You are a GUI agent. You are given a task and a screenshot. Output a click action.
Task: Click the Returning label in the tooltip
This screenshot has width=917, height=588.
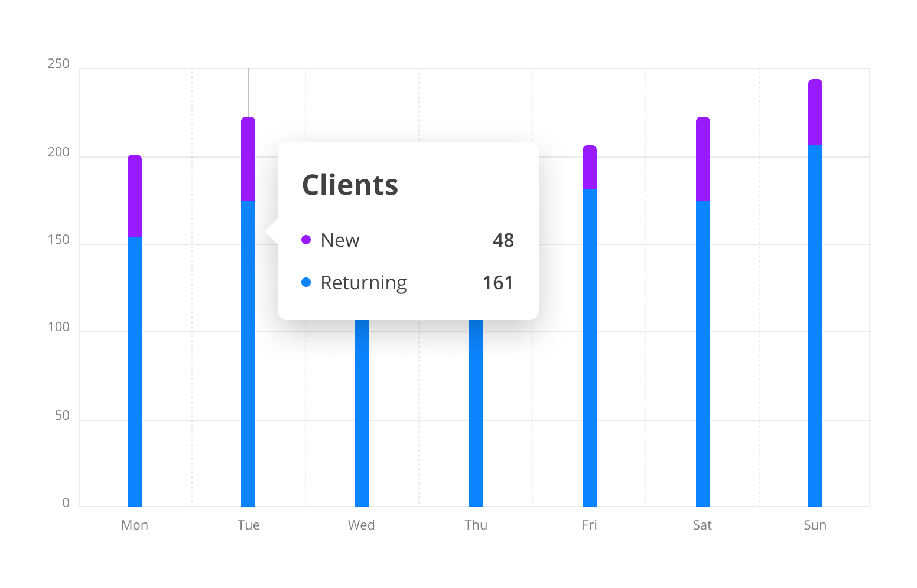363,283
